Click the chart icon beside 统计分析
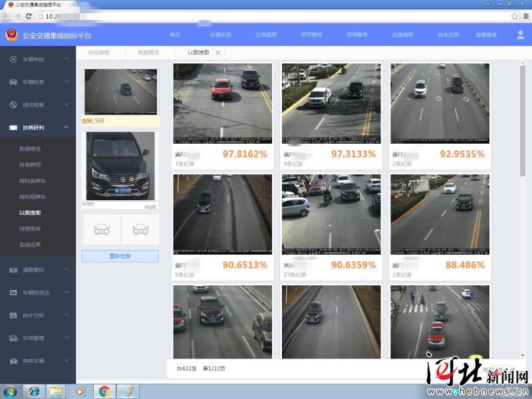 [13, 315]
